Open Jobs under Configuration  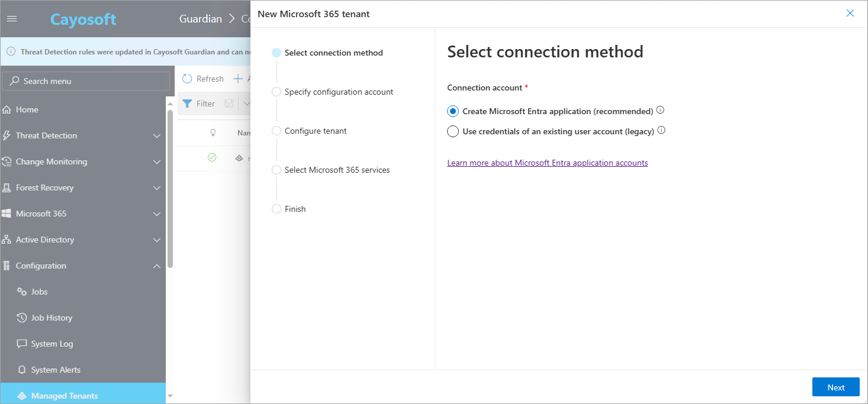[83, 292]
